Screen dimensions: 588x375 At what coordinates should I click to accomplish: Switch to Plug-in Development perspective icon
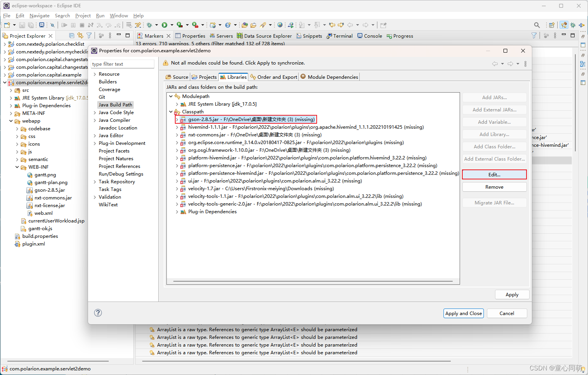(x=581, y=25)
